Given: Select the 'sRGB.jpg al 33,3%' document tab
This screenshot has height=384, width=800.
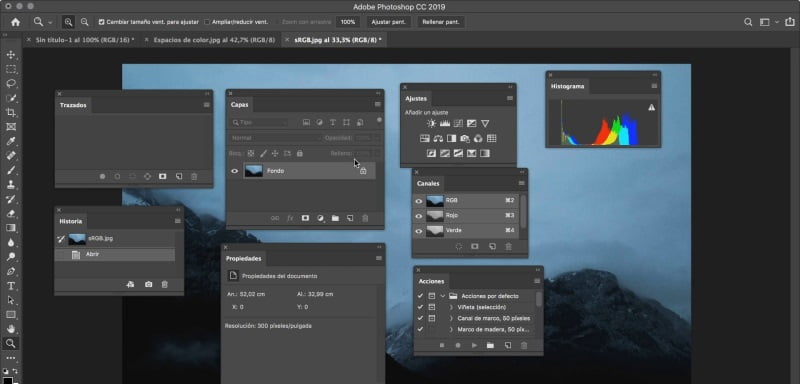Looking at the screenshot, I should pyautogui.click(x=334, y=40).
